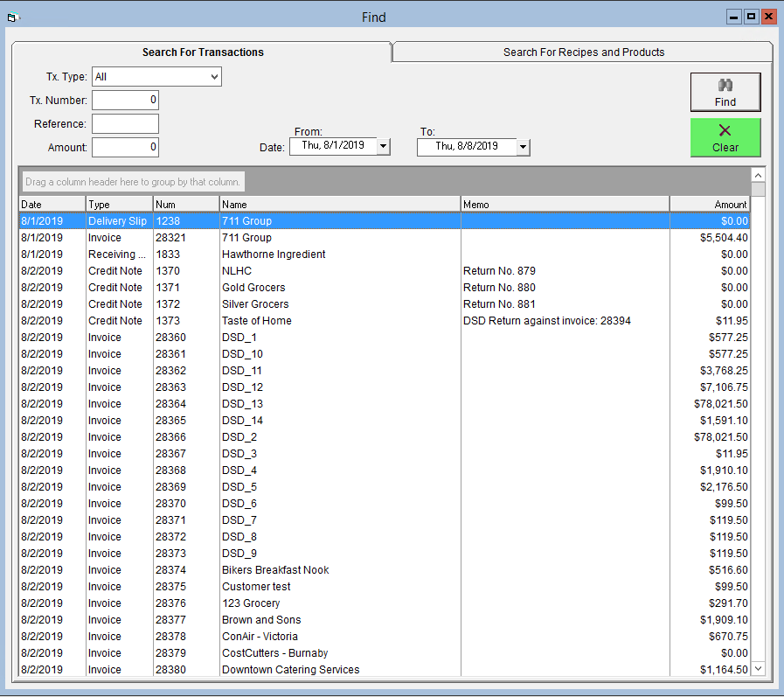Click the scrollbar up arrow
Screen dimensions: 784x697
tap(758, 175)
